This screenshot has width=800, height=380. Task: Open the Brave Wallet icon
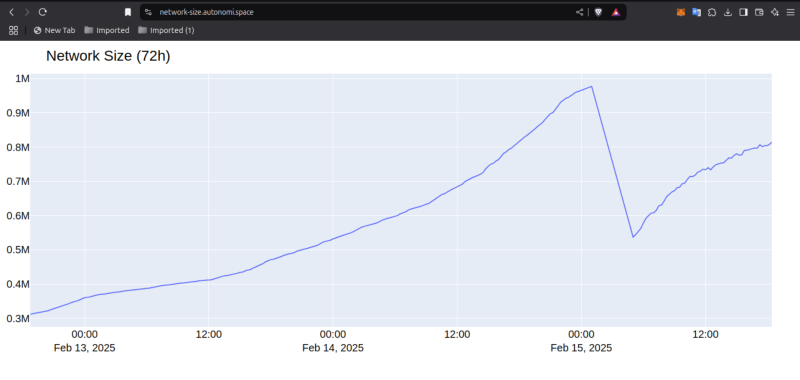(759, 12)
